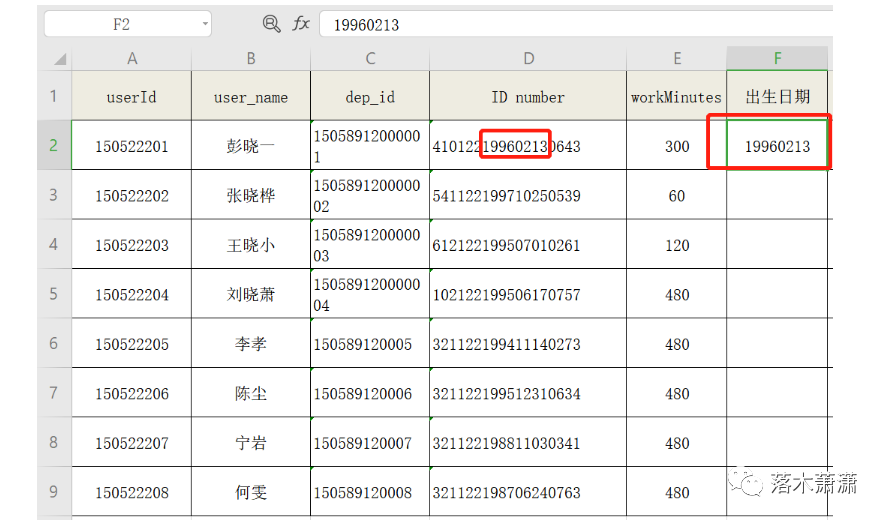Image resolution: width=886 pixels, height=522 pixels.
Task: Select row 3 header
Action: point(54,195)
